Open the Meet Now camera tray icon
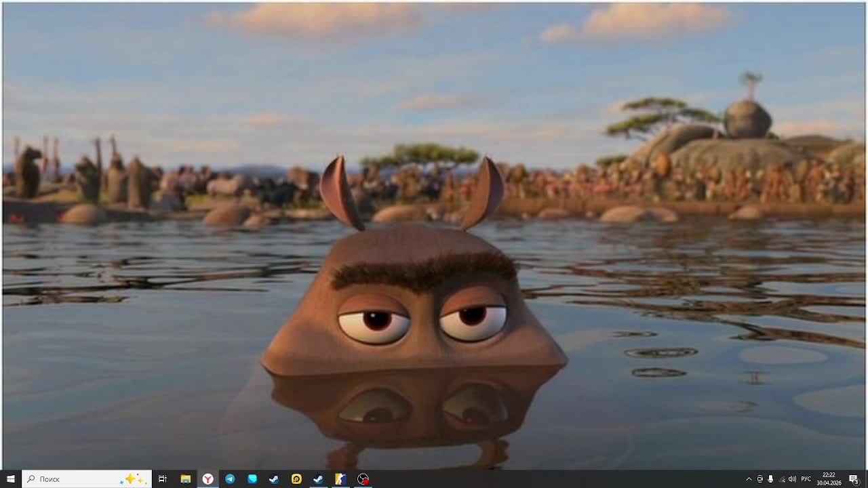 759,479
